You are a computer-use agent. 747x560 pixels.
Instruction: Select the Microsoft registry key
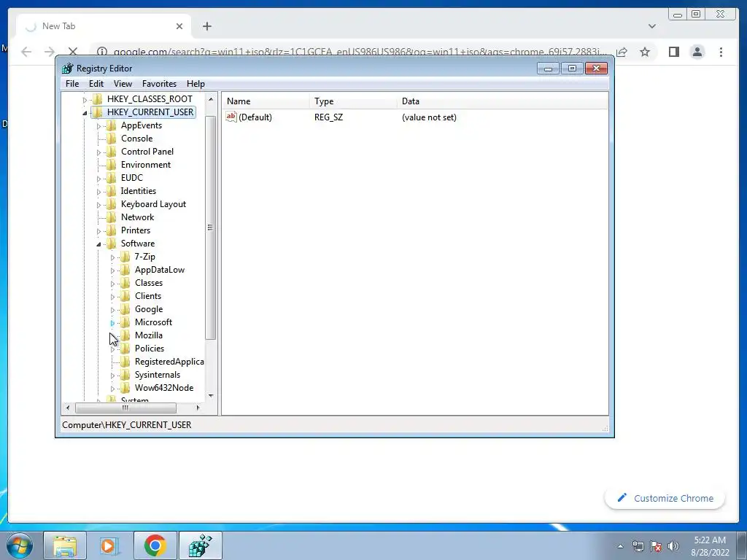(x=153, y=322)
